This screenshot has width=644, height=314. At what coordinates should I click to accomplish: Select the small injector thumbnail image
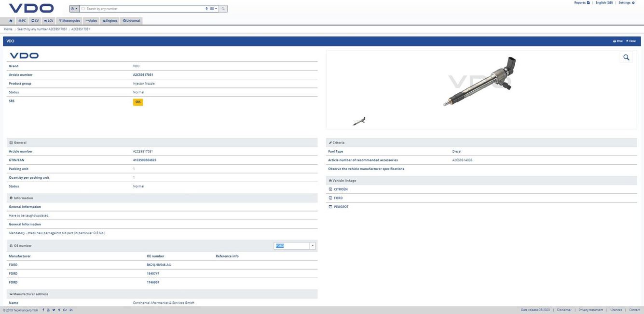[x=359, y=121]
